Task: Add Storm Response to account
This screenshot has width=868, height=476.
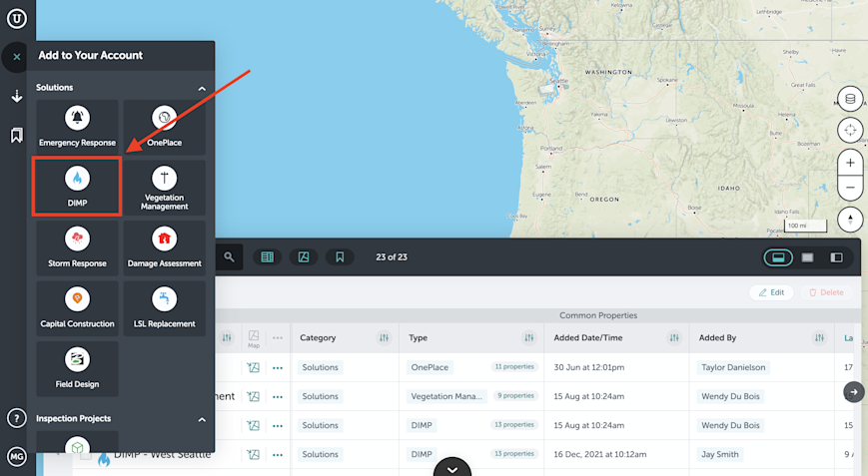Action: pos(77,247)
